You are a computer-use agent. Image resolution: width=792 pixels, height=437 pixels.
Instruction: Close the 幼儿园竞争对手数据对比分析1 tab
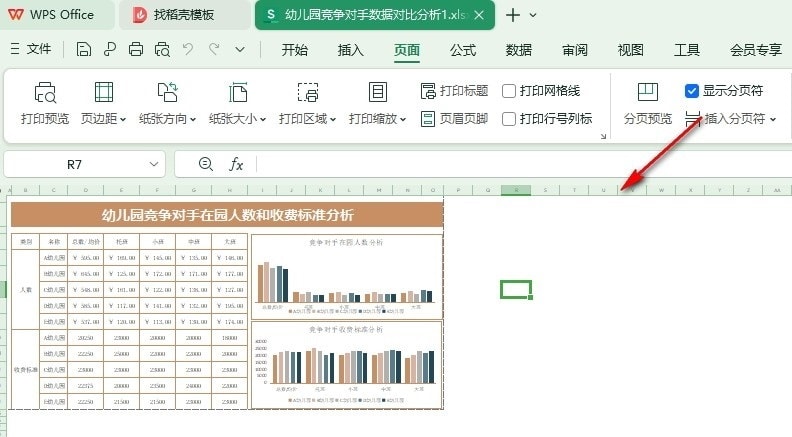click(x=479, y=15)
